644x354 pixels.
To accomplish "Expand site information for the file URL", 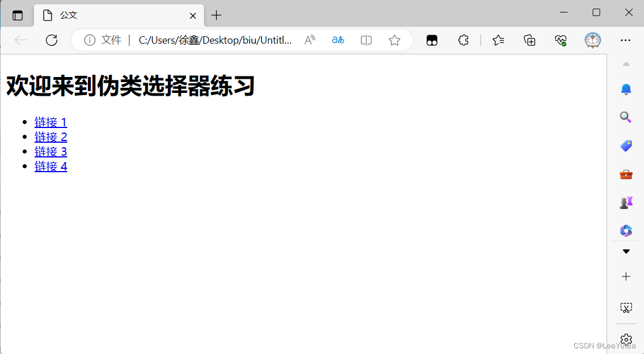I will click(91, 40).
